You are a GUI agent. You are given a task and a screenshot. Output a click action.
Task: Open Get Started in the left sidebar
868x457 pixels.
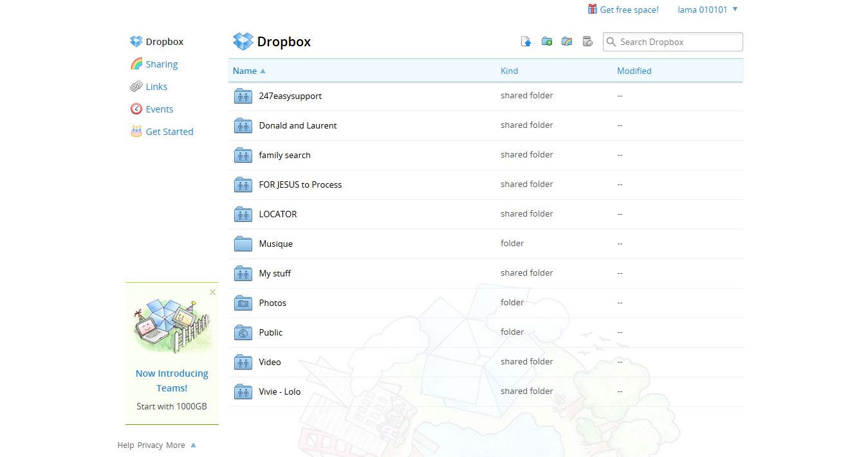pyautogui.click(x=169, y=132)
